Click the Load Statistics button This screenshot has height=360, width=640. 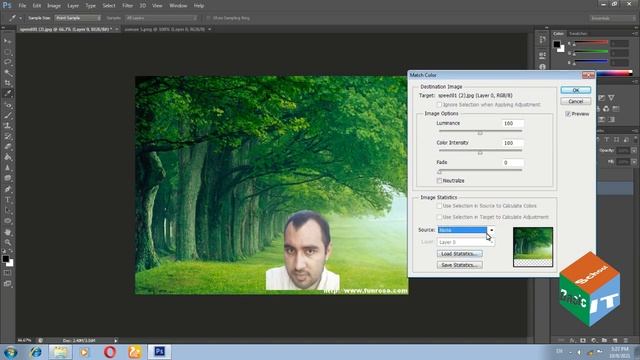click(x=459, y=254)
